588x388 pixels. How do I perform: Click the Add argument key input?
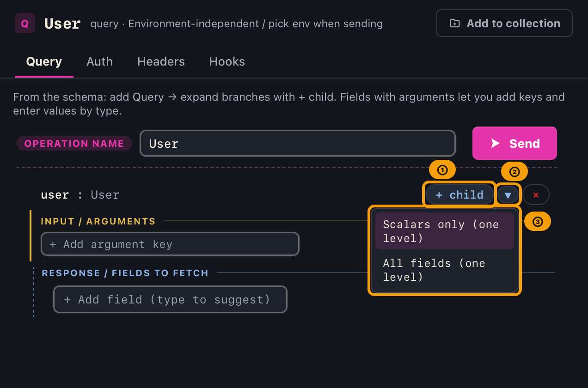[x=170, y=244]
